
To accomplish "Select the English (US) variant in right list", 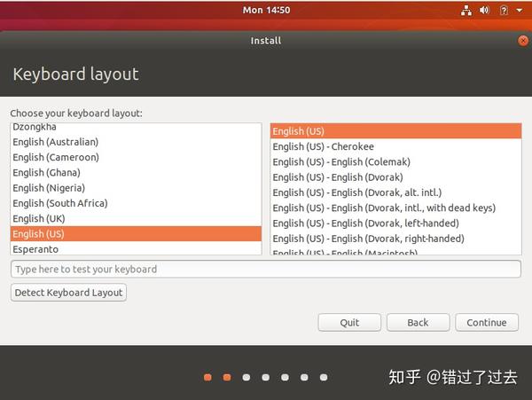I will (395, 131).
